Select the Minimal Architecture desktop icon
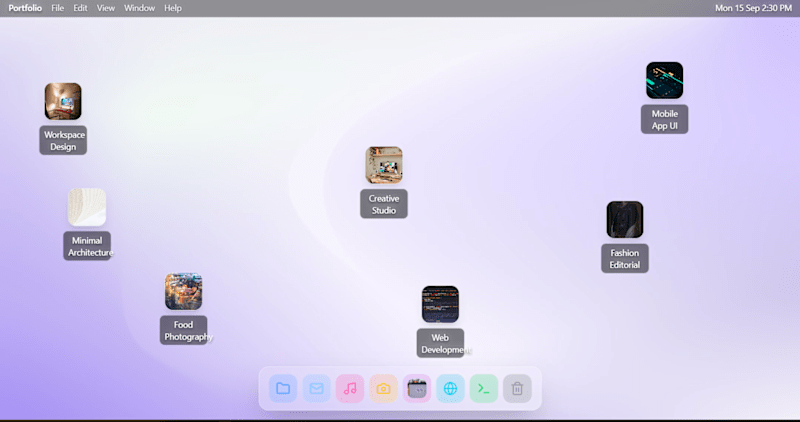Viewport: 800px width, 422px height. coord(87,207)
